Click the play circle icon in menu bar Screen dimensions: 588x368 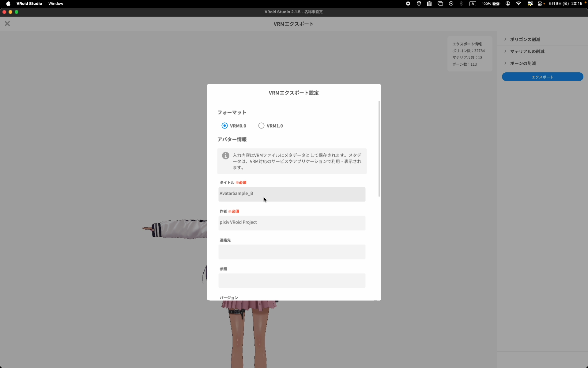[x=451, y=4]
